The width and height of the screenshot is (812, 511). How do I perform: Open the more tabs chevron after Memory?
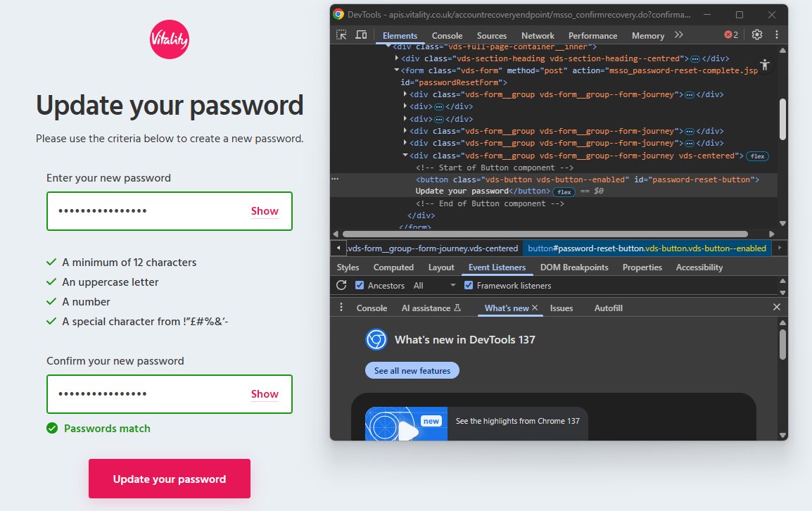pos(679,34)
